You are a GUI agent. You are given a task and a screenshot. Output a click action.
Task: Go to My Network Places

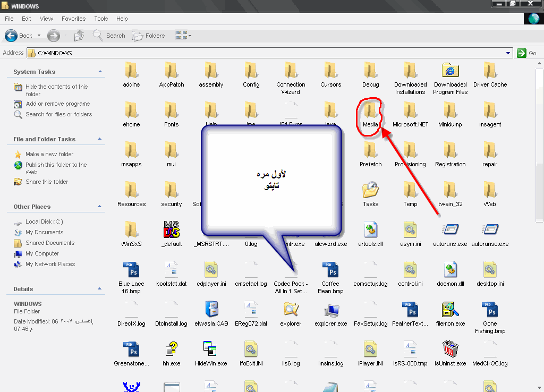coord(50,264)
